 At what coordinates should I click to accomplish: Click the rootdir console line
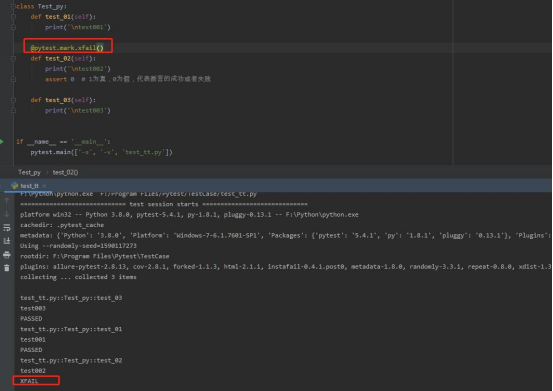coord(95,256)
